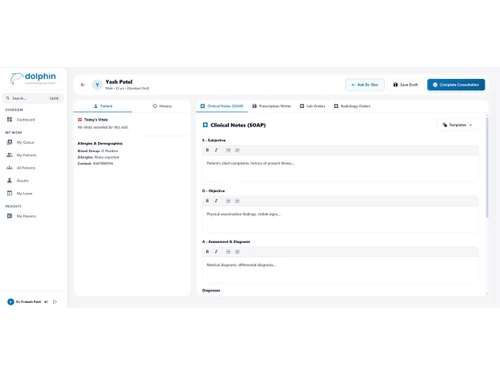Click the Ask Dr. Dox button
Screen dimensions: 500x375
pos(365,85)
